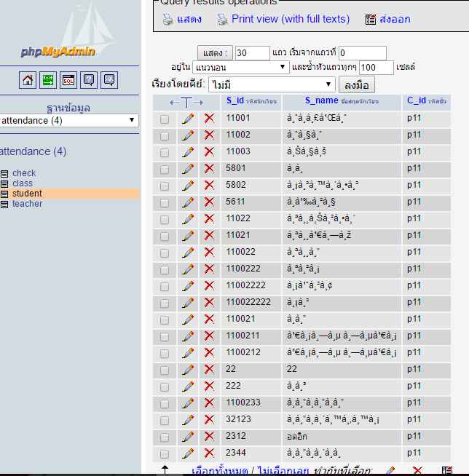
Task: Sort by the C_id column header
Action: (417, 100)
